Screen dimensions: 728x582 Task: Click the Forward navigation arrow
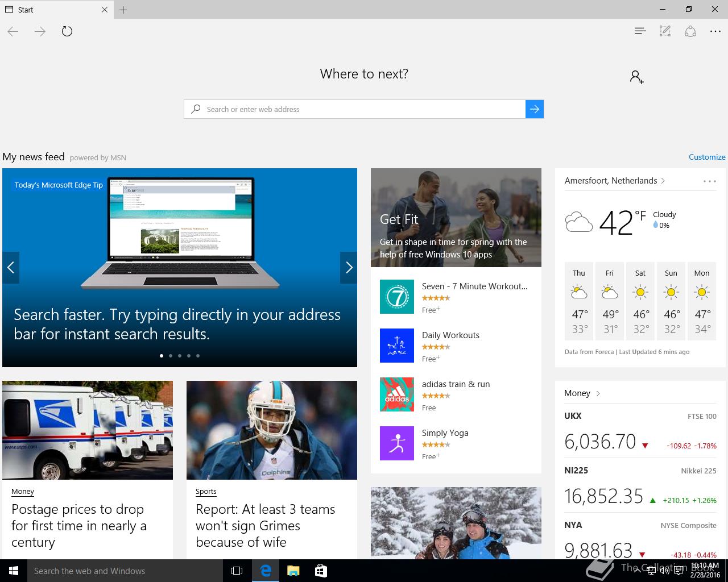tap(40, 31)
